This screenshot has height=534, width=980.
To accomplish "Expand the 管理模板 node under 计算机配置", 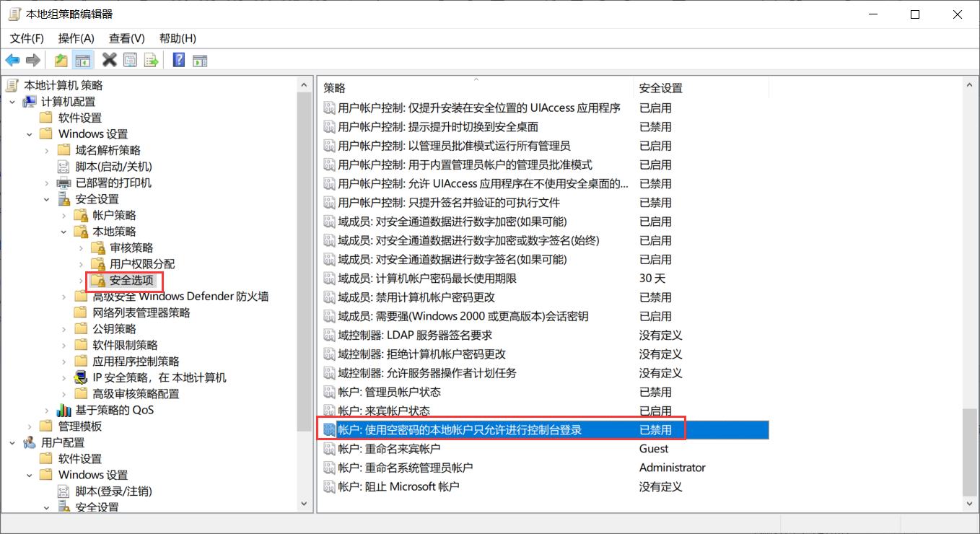I will (x=30, y=426).
